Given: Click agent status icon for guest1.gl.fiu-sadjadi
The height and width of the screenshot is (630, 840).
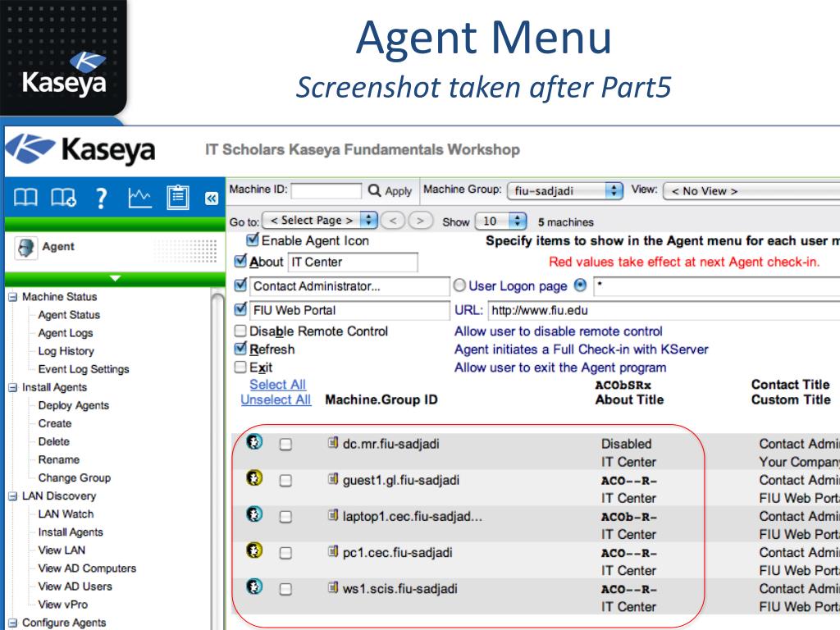Looking at the screenshot, I should pyautogui.click(x=254, y=477).
